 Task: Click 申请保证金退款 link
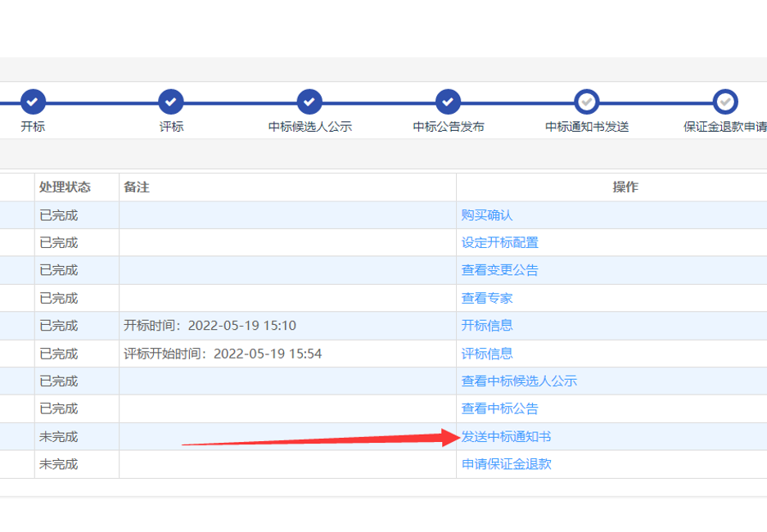[x=506, y=464]
